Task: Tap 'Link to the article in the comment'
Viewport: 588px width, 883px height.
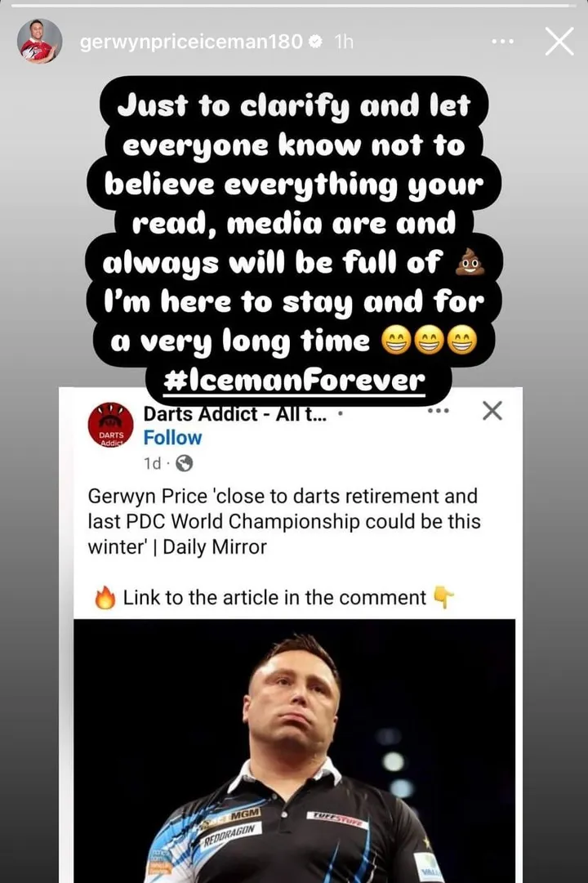Action: click(274, 597)
